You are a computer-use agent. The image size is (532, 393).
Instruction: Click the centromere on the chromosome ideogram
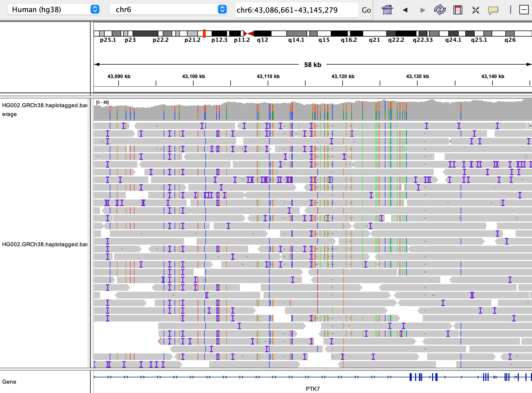coord(249,34)
